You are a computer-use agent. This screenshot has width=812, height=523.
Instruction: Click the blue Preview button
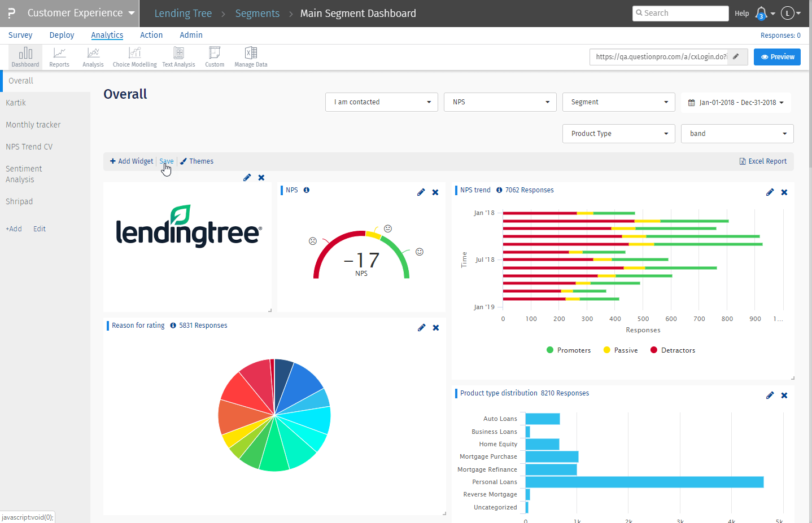(777, 57)
